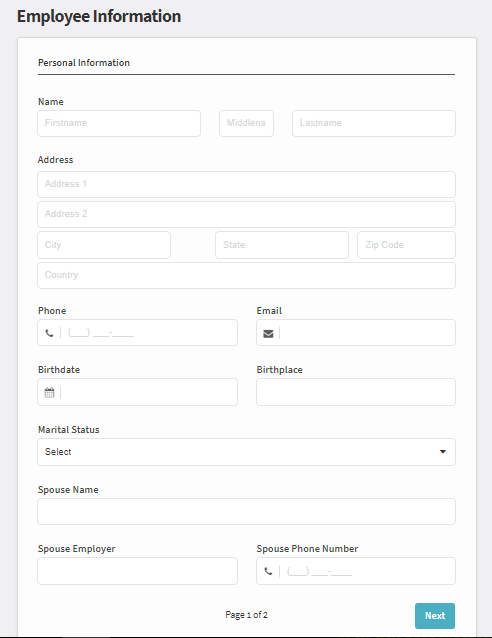Screen dimensions: 492x638
Task: Select the Lastname text box
Action: [374, 123]
